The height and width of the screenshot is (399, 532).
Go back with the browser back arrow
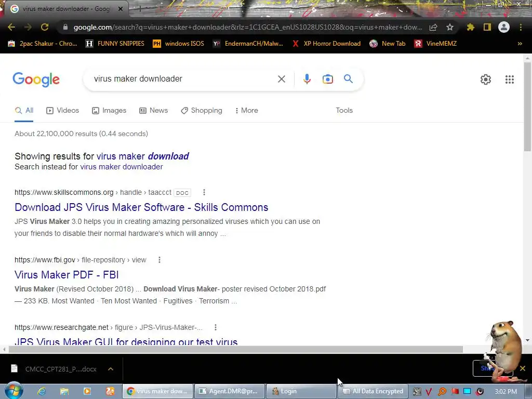[x=11, y=27]
